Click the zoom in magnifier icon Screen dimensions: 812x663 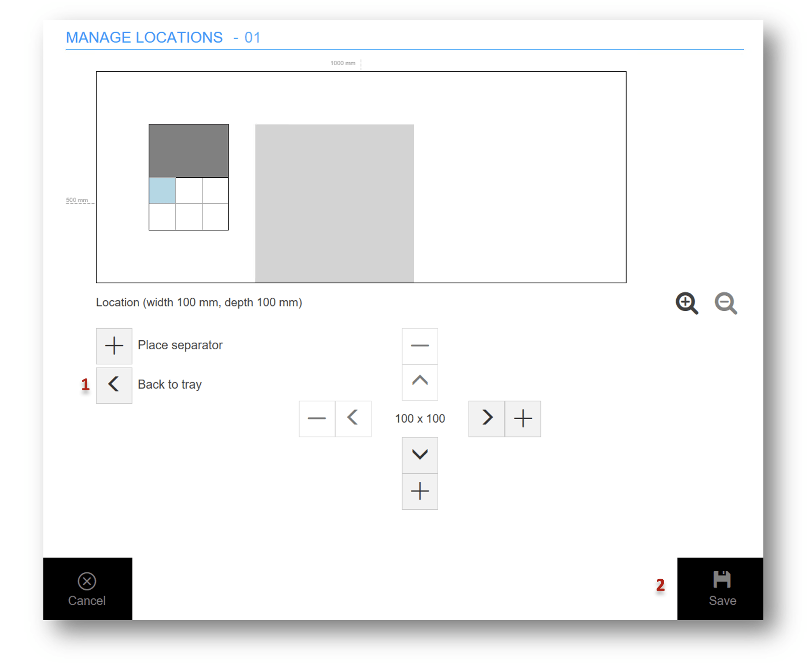click(x=686, y=303)
